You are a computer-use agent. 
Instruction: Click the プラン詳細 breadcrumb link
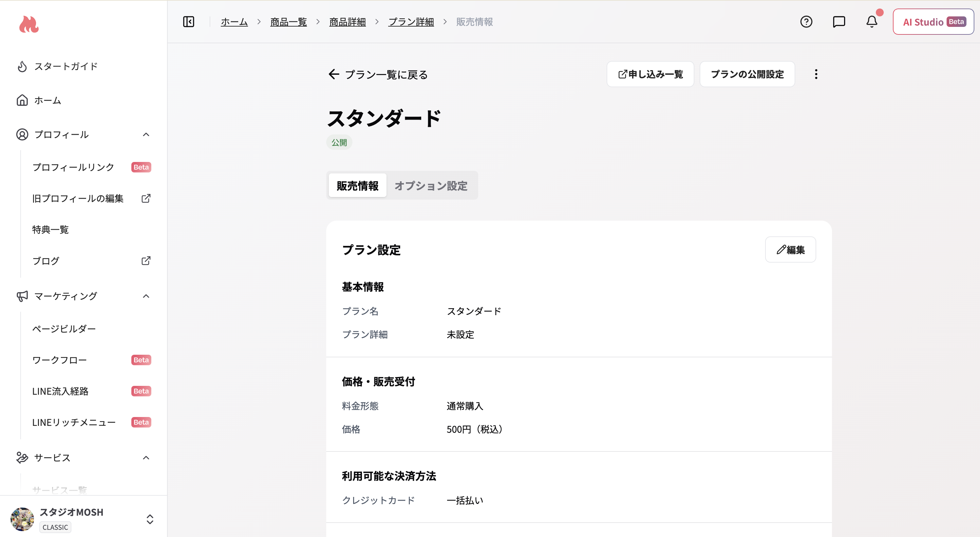(411, 22)
